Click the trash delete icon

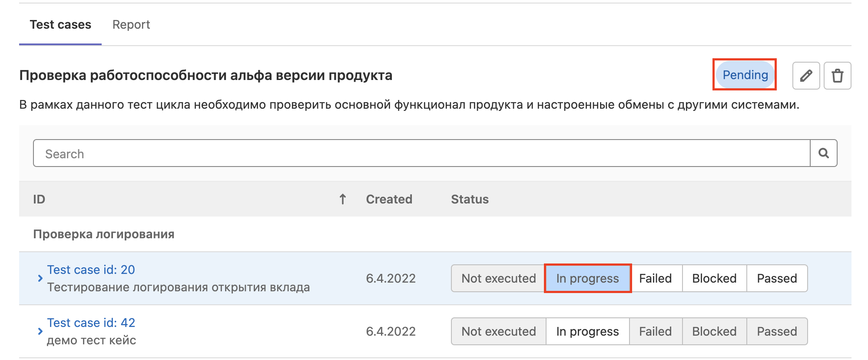click(837, 76)
